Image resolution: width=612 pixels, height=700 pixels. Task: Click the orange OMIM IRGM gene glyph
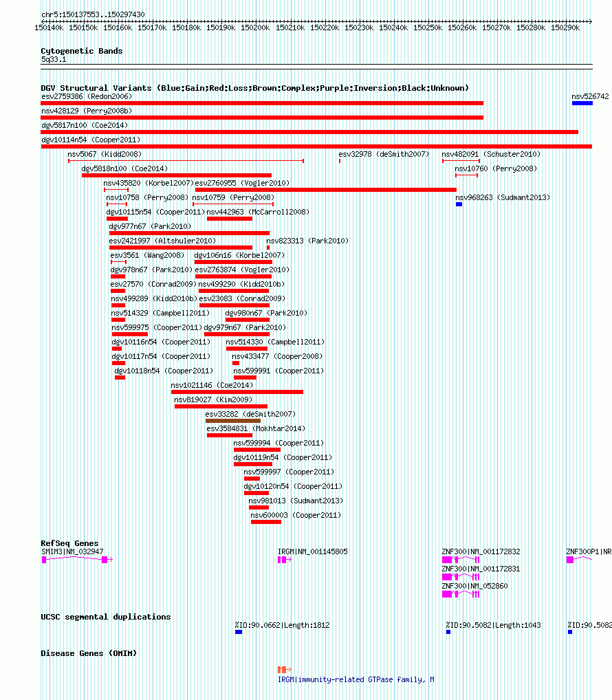(284, 670)
